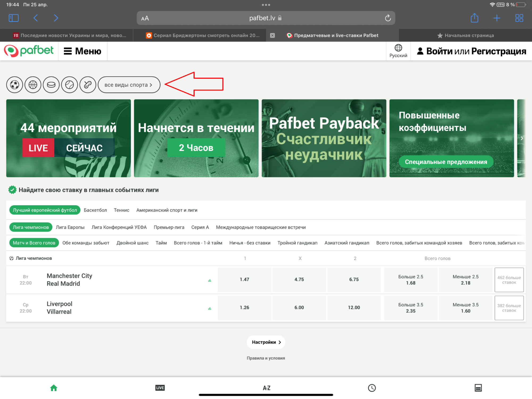
Task: Switch market to Двойной шанс
Action: tap(133, 243)
